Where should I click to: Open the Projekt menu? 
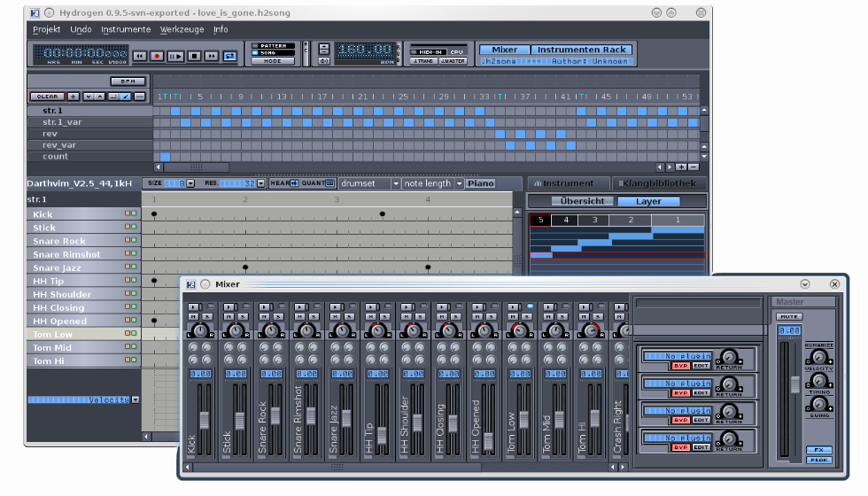point(46,29)
